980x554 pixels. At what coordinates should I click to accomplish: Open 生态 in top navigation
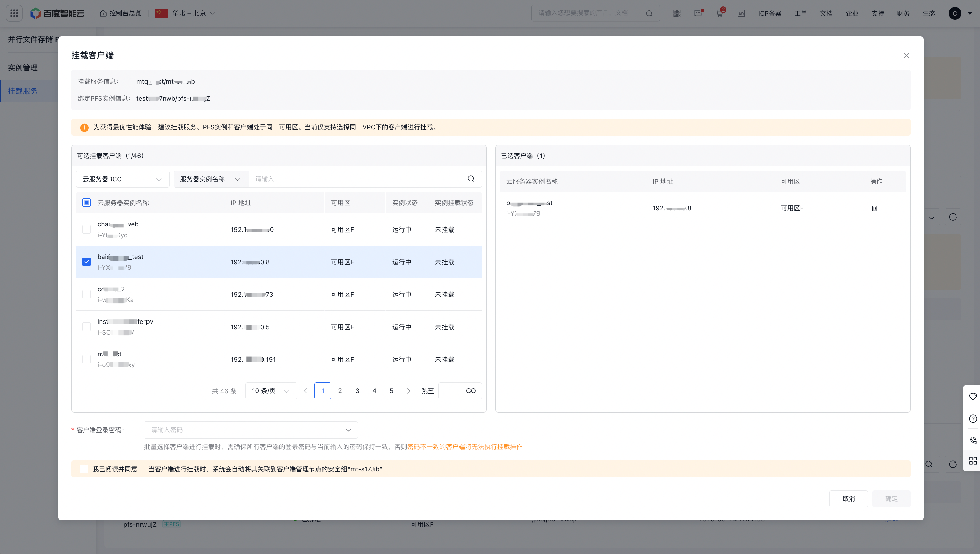pyautogui.click(x=929, y=13)
